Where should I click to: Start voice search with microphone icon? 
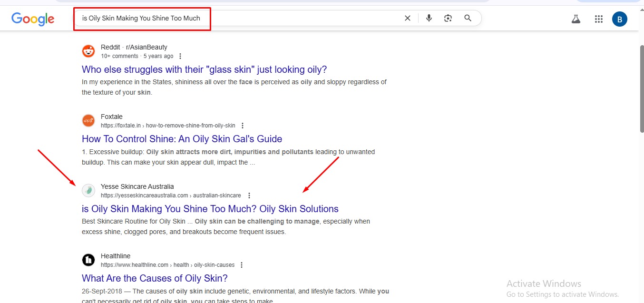429,18
